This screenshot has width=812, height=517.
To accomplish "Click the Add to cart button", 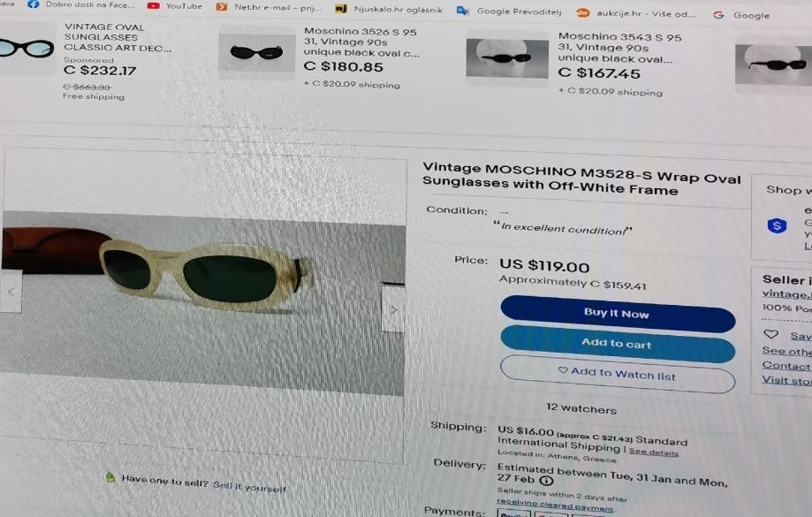I will (x=618, y=344).
